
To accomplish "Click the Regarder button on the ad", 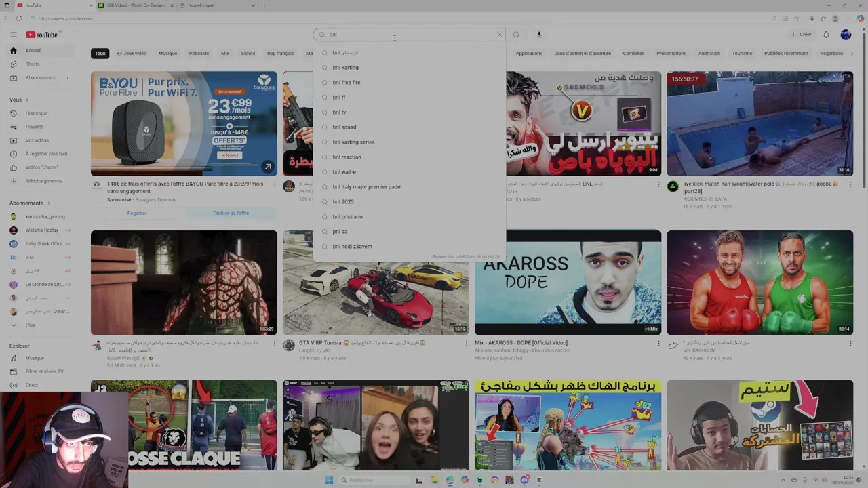I will click(137, 213).
